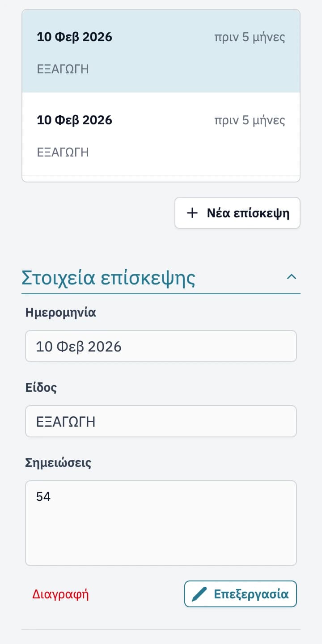This screenshot has height=644, width=322.
Task: Click the ΕΞΑΓΩΓΗ label in second visit
Action: click(x=63, y=153)
